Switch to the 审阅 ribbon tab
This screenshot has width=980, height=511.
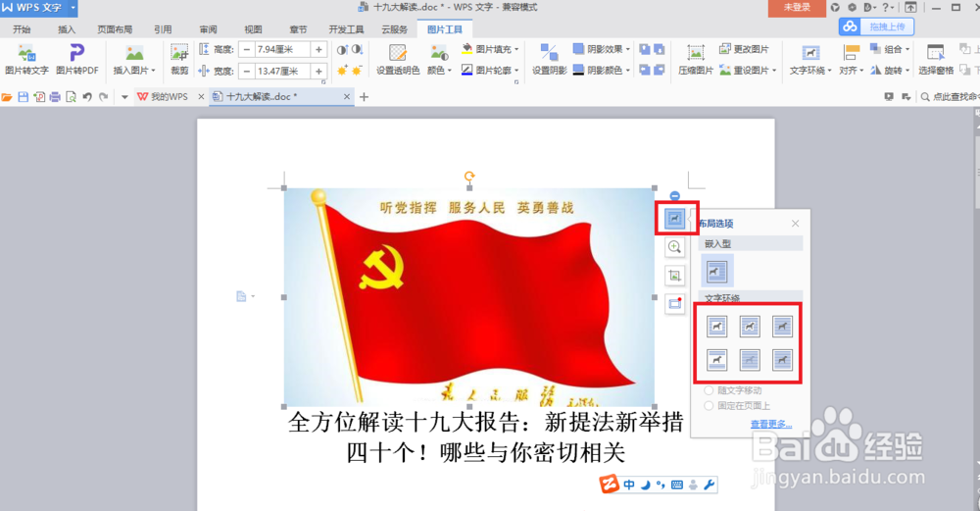[x=208, y=29]
